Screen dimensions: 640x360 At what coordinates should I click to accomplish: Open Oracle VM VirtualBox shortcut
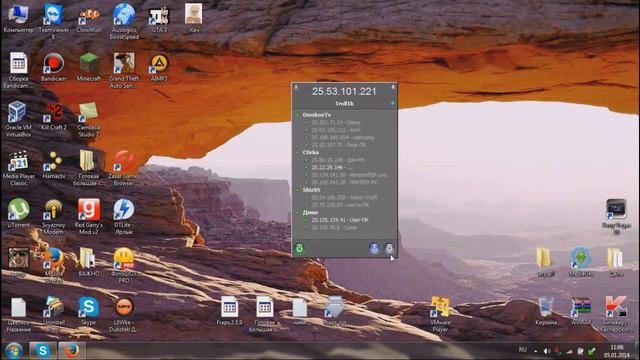(18, 119)
